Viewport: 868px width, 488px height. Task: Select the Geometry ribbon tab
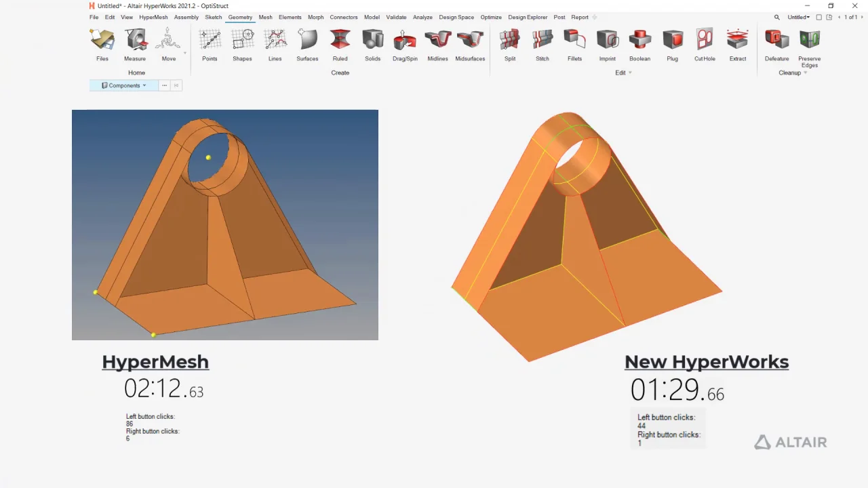pyautogui.click(x=240, y=17)
